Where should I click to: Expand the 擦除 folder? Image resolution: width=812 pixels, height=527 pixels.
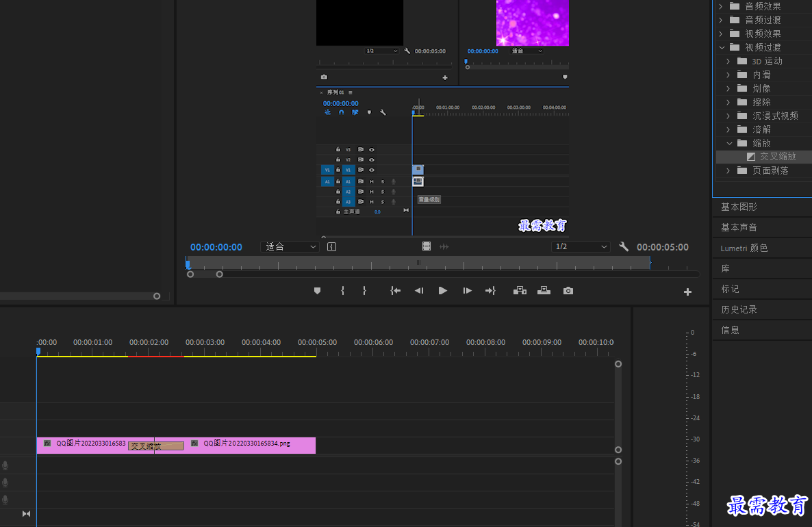coord(728,102)
